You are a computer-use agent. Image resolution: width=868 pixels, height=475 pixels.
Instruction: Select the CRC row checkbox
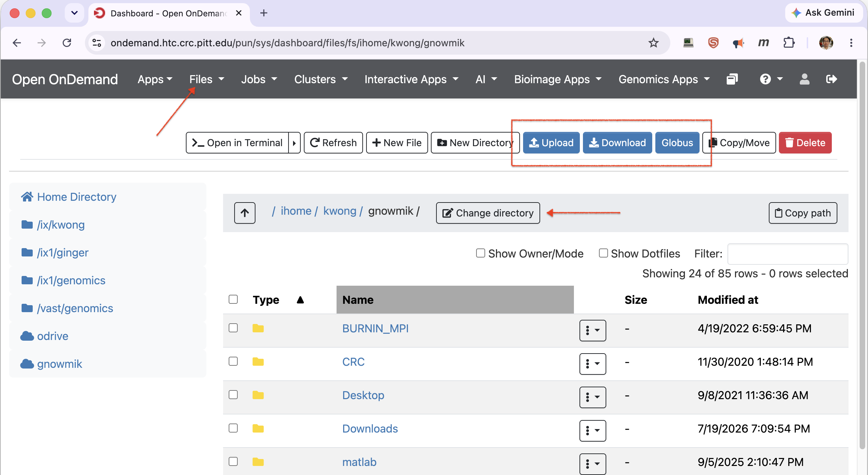coord(233,361)
